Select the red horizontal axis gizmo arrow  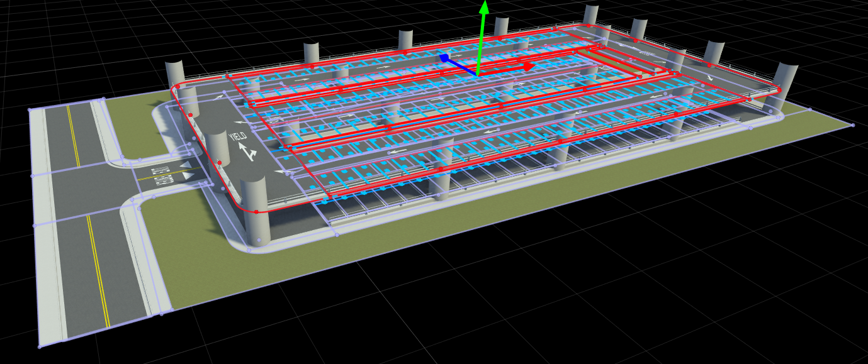[x=522, y=65]
